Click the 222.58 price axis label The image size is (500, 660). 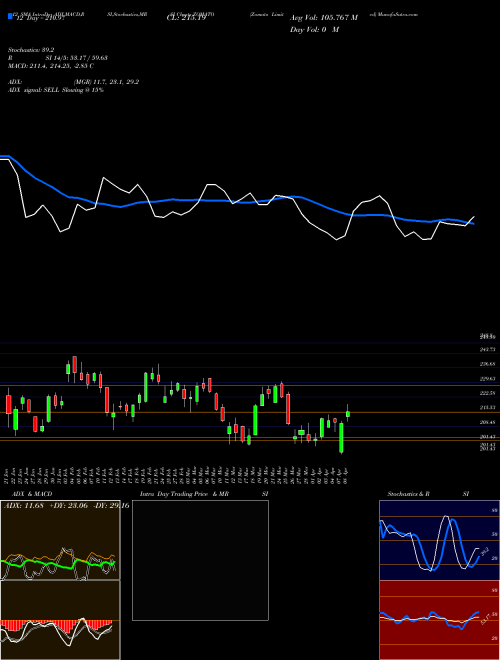(488, 393)
